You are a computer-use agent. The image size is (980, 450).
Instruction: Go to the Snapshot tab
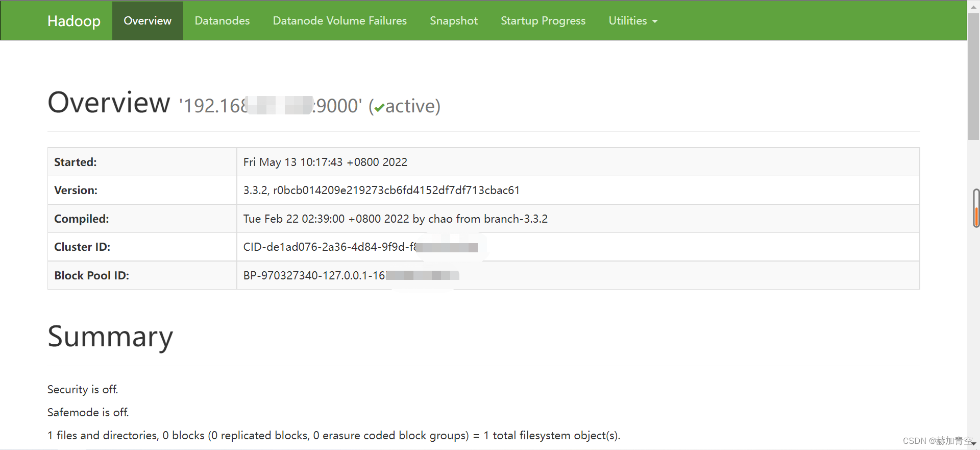tap(453, 20)
